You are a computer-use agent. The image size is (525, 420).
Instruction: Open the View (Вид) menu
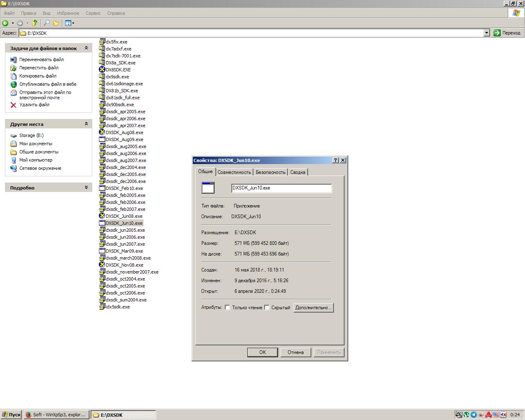point(46,13)
